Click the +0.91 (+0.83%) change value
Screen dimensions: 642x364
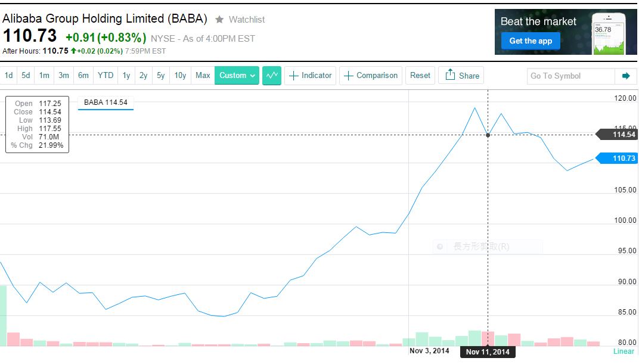(106, 38)
